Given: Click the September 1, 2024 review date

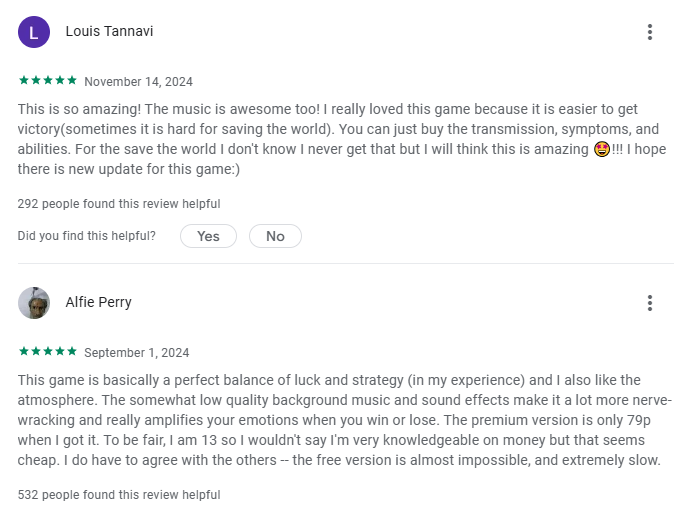Looking at the screenshot, I should pos(137,353).
